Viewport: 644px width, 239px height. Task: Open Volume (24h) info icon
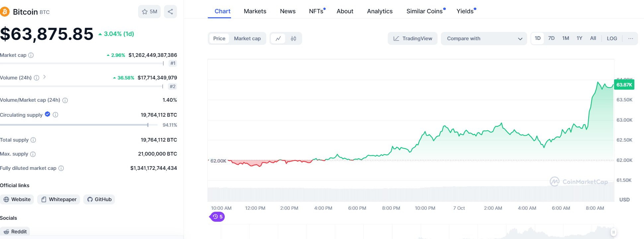[37, 78]
